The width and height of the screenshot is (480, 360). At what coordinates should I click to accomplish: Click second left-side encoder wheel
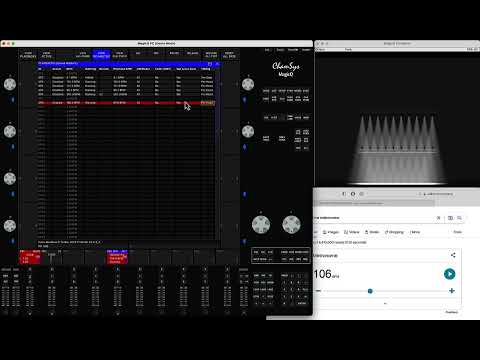point(10,131)
